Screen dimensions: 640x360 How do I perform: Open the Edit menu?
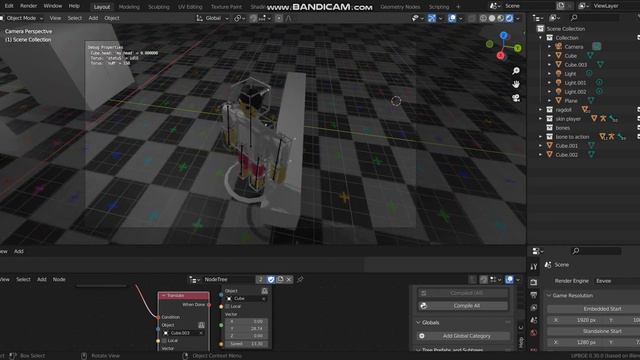pos(9,6)
